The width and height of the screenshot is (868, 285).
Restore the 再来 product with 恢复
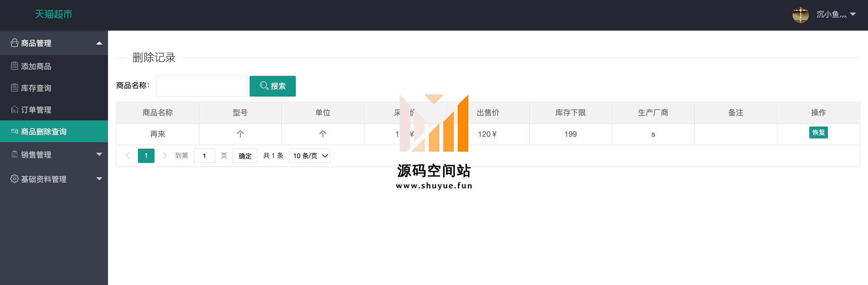click(x=818, y=133)
